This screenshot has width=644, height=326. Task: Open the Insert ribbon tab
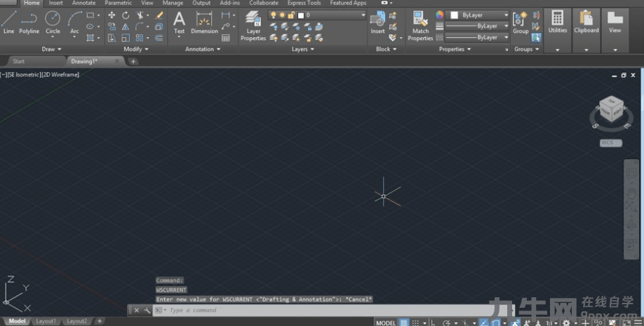(x=56, y=3)
